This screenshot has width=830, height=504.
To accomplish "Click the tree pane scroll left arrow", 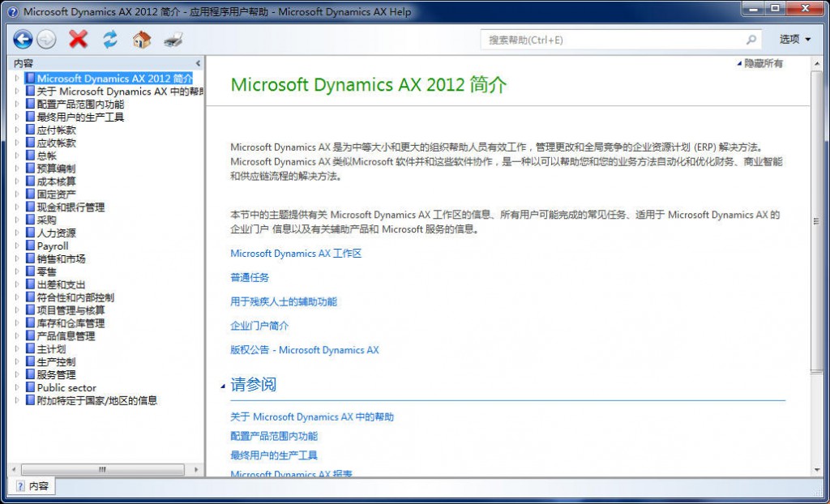I will point(14,470).
